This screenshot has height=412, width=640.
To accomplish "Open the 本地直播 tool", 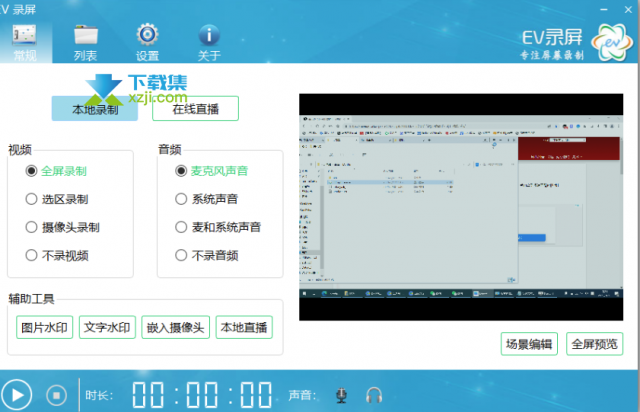I will click(x=244, y=327).
